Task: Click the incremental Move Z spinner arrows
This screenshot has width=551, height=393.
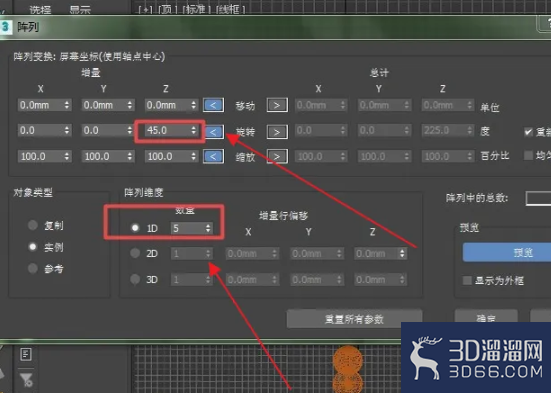Action: coord(194,105)
